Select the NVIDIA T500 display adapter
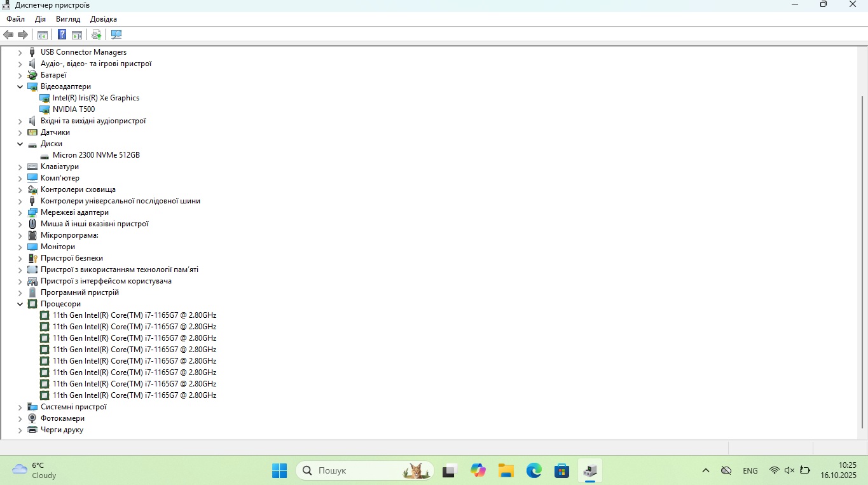 click(x=73, y=109)
